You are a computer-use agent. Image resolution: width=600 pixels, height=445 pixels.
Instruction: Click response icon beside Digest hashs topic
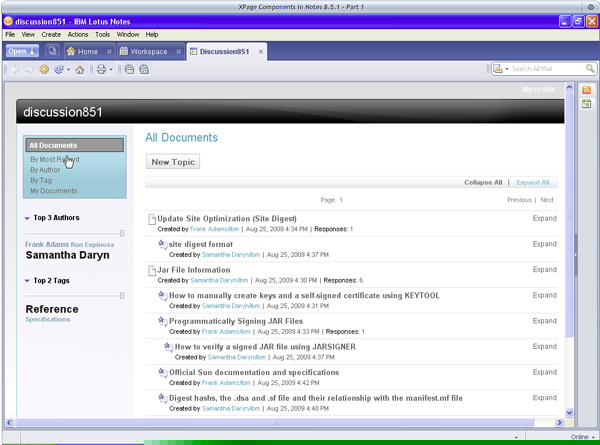click(163, 398)
